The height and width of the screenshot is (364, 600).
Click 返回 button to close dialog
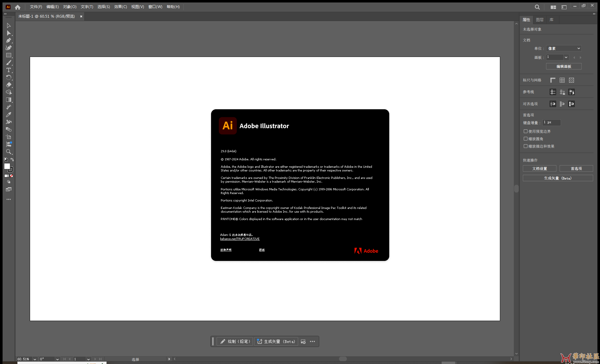(262, 250)
